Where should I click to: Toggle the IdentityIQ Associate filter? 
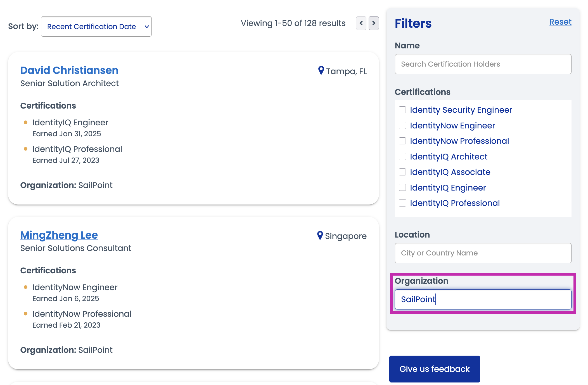point(402,172)
